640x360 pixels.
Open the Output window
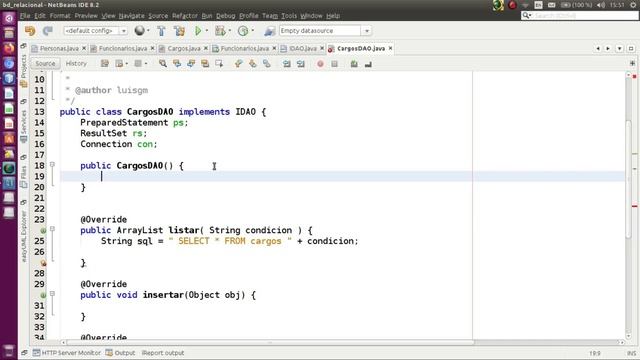click(120, 353)
